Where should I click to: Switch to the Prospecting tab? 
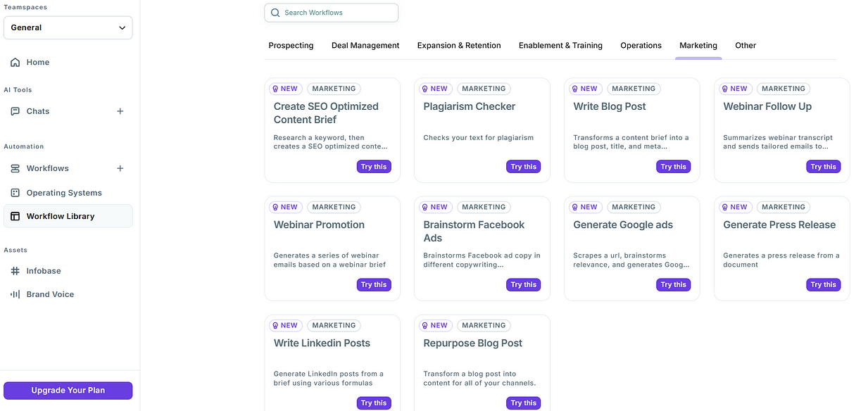[x=291, y=46]
